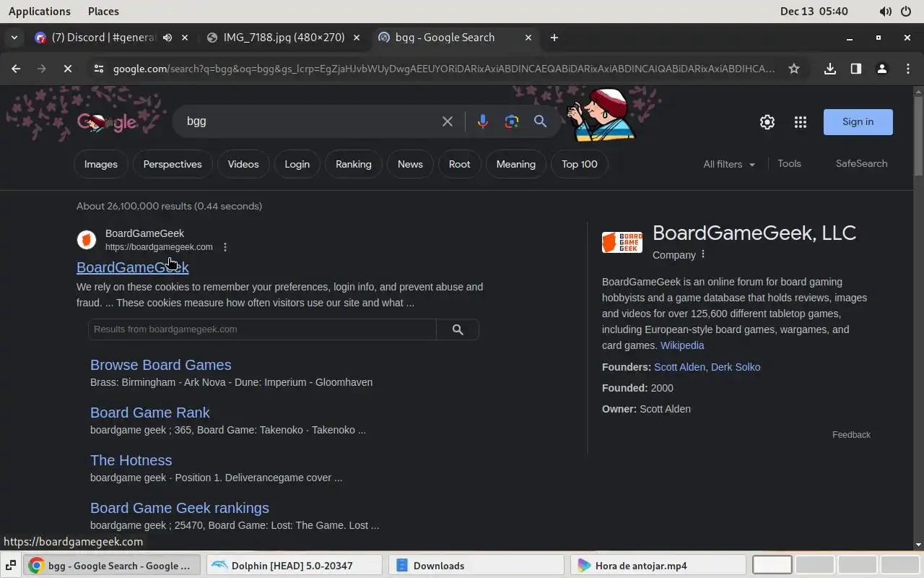Click the address bar URL
Image resolution: width=924 pixels, height=578 pixels.
(444, 69)
